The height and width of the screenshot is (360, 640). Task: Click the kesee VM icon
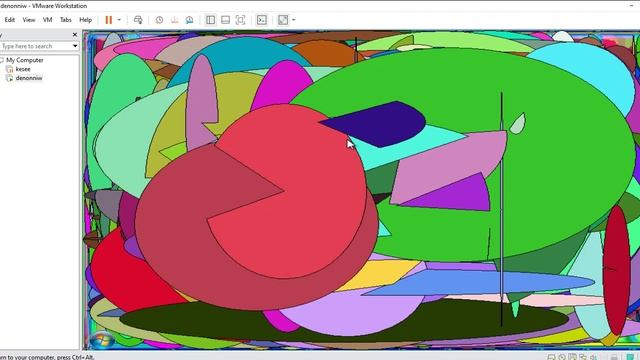(9, 69)
